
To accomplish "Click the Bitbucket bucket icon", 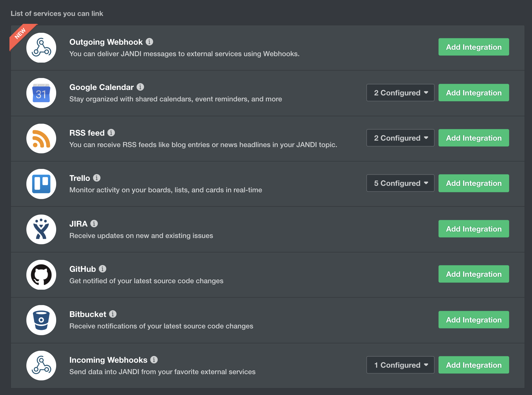I will click(41, 320).
